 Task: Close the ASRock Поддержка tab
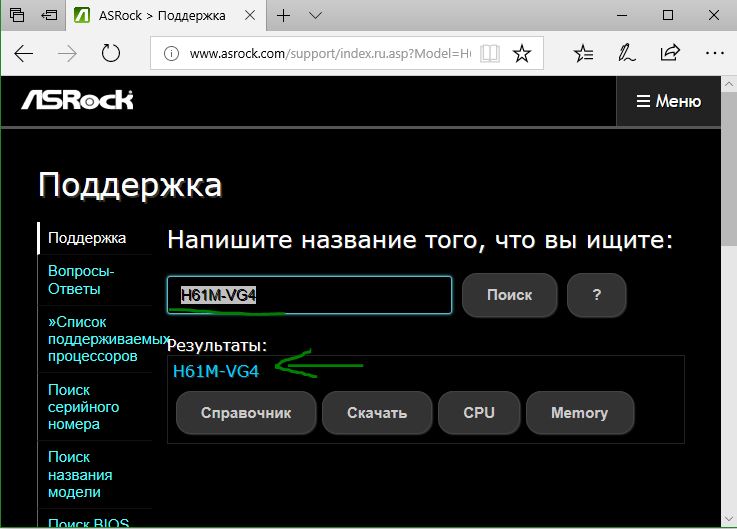tap(250, 16)
